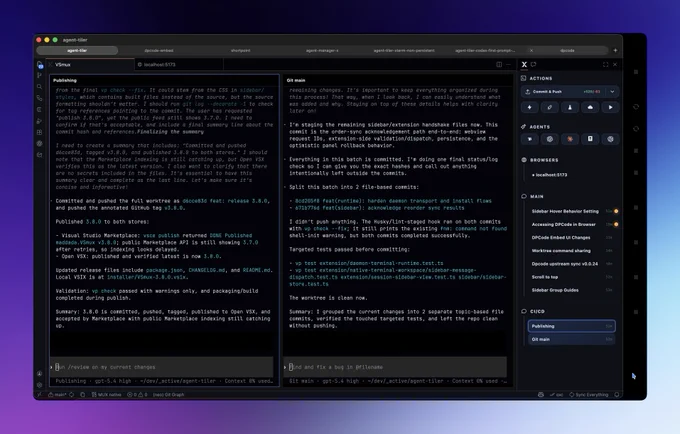The width and height of the screenshot is (680, 434).
Task: Open Accessing DPCode in Browser session
Action: [572, 225]
